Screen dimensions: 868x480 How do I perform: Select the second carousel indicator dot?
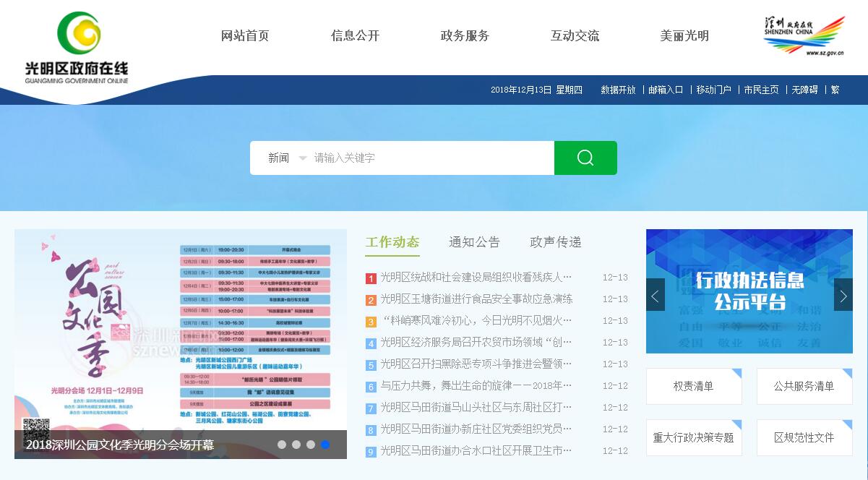tap(296, 445)
